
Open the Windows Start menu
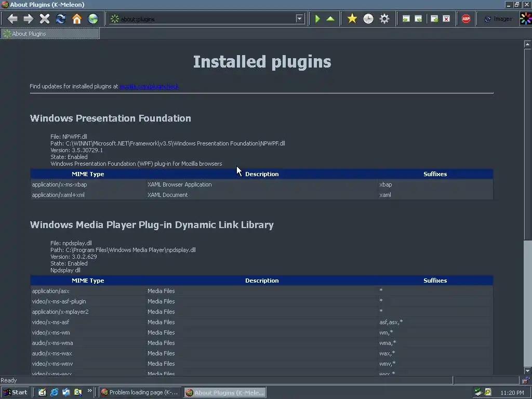coord(15,392)
